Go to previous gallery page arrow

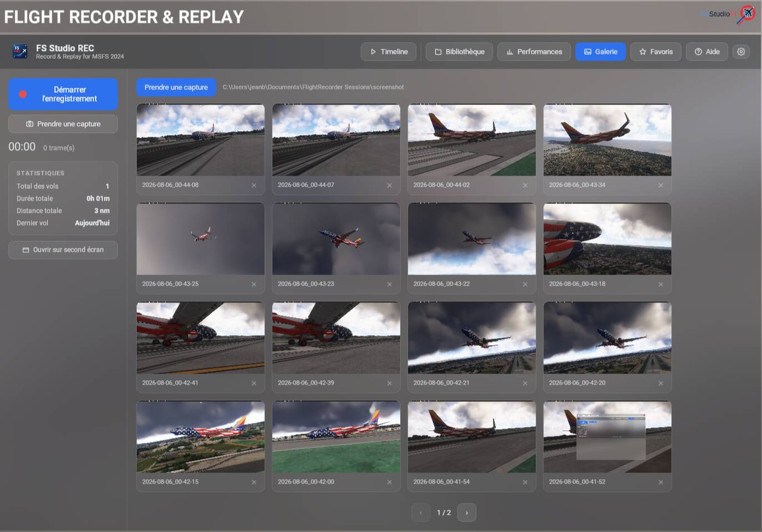(421, 513)
